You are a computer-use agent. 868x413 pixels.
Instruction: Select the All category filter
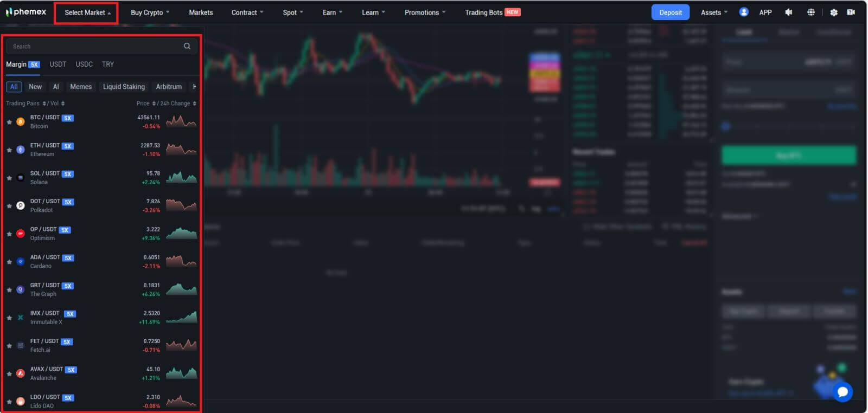(x=14, y=87)
